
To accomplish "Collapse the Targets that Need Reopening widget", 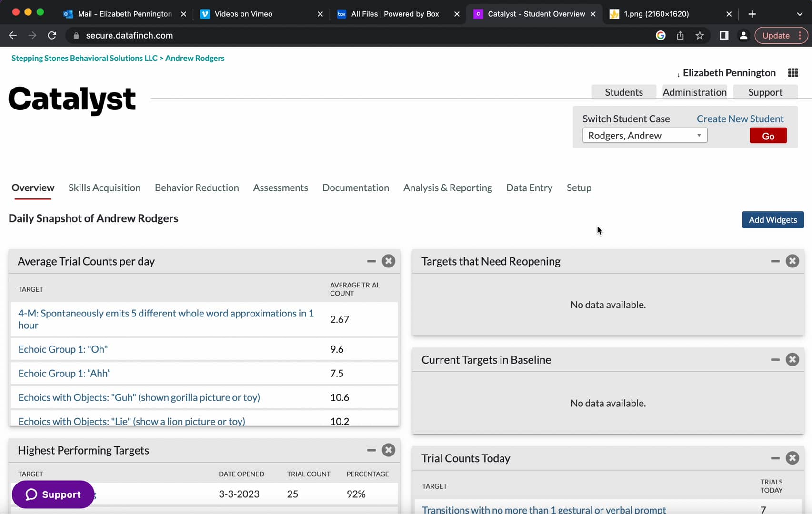I will [775, 261].
